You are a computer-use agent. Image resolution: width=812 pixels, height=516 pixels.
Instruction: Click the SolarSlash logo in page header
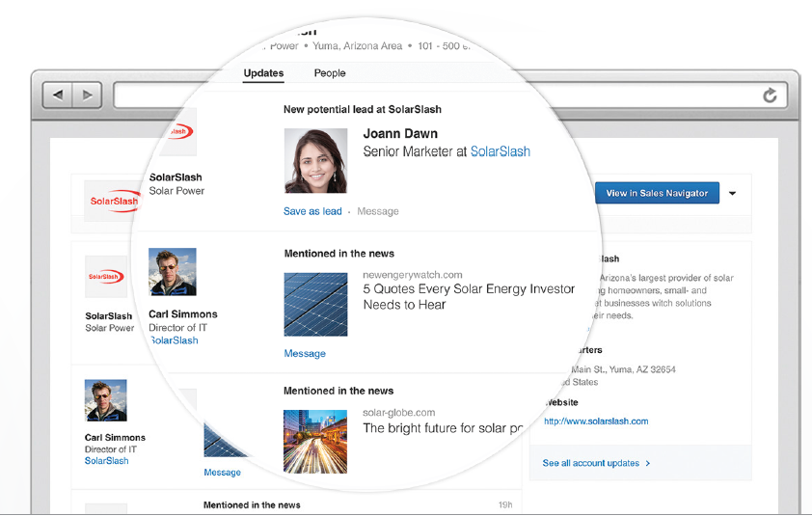(x=114, y=201)
